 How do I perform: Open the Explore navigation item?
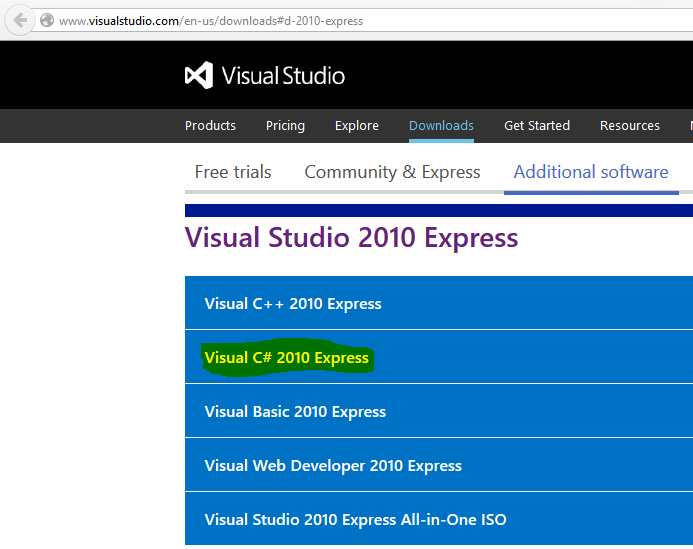[357, 126]
